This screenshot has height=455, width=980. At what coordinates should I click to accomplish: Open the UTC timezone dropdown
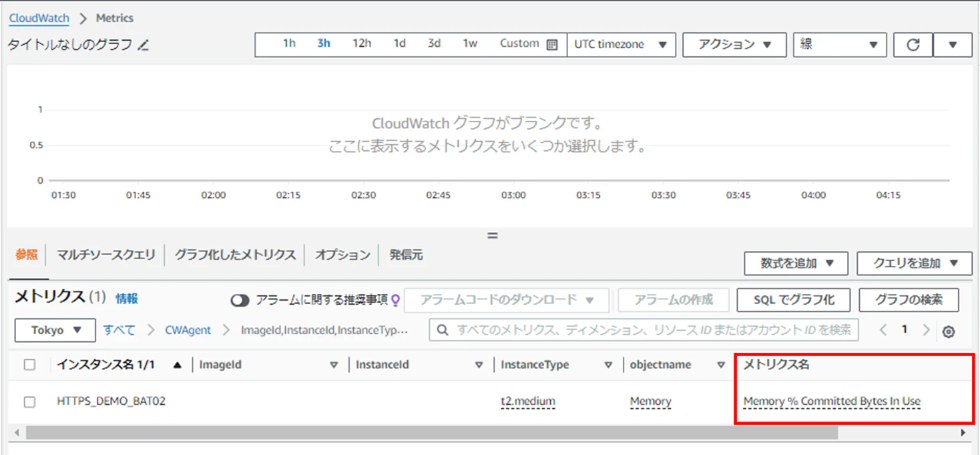tap(621, 45)
